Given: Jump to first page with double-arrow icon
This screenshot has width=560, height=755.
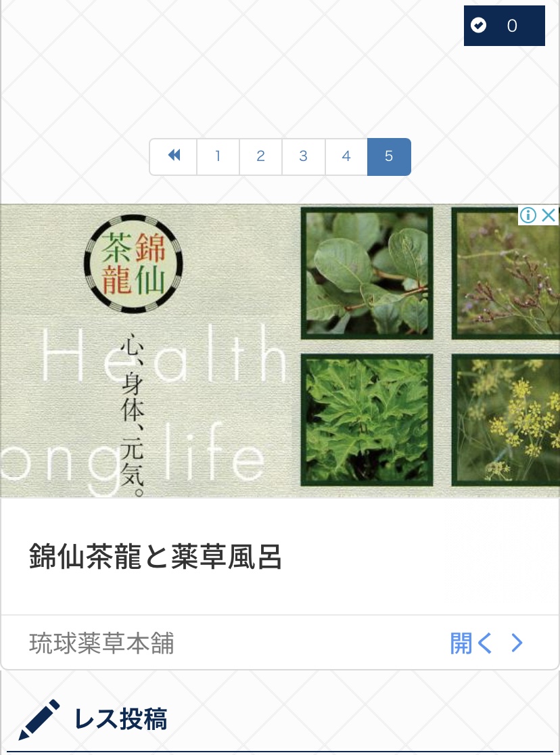Looking at the screenshot, I should [173, 156].
